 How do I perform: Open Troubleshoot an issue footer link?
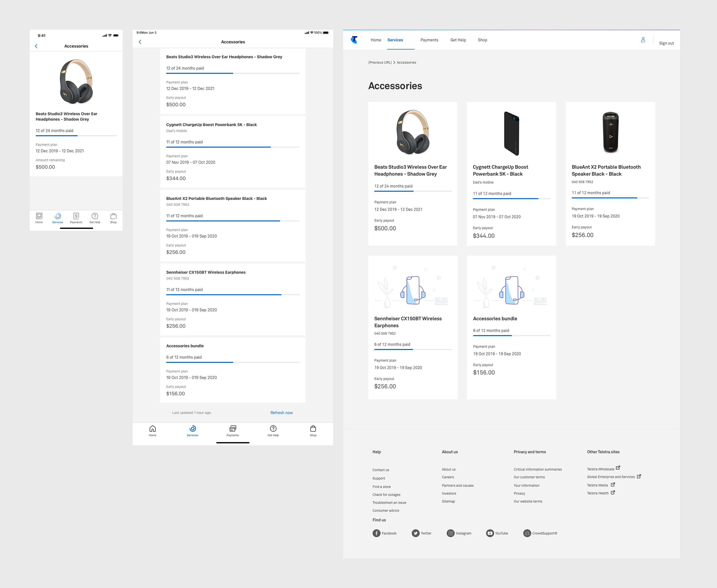tap(389, 503)
